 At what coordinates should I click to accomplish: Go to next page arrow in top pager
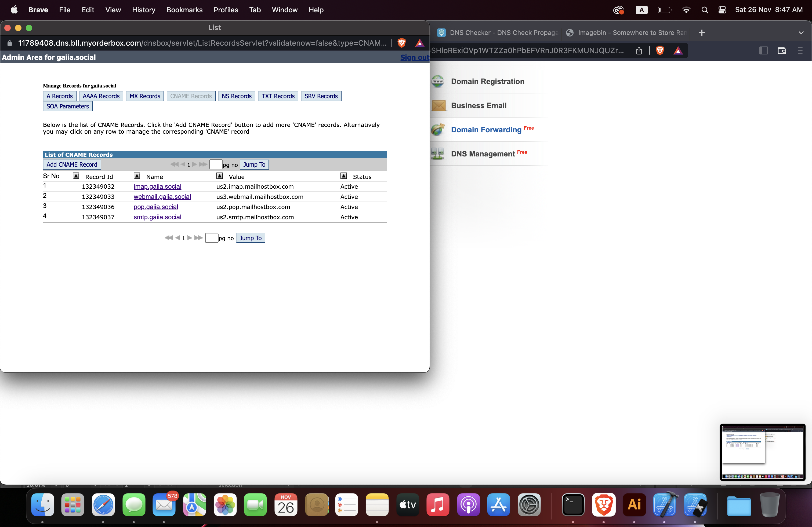coord(194,164)
